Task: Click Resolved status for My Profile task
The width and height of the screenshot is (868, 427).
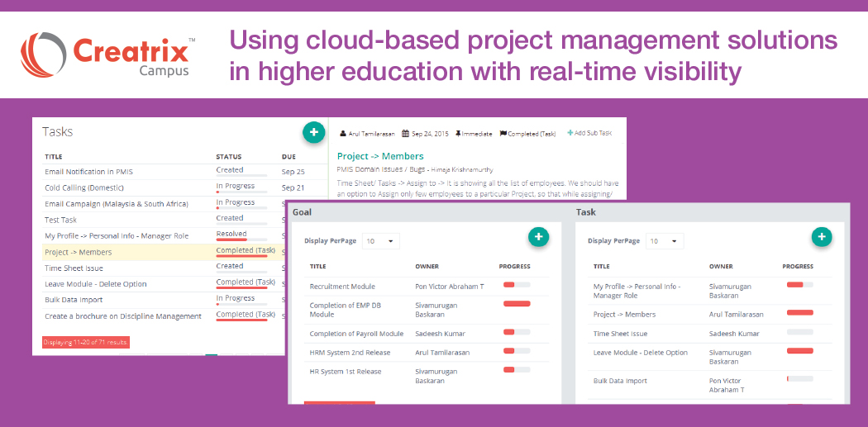Action: (x=231, y=234)
